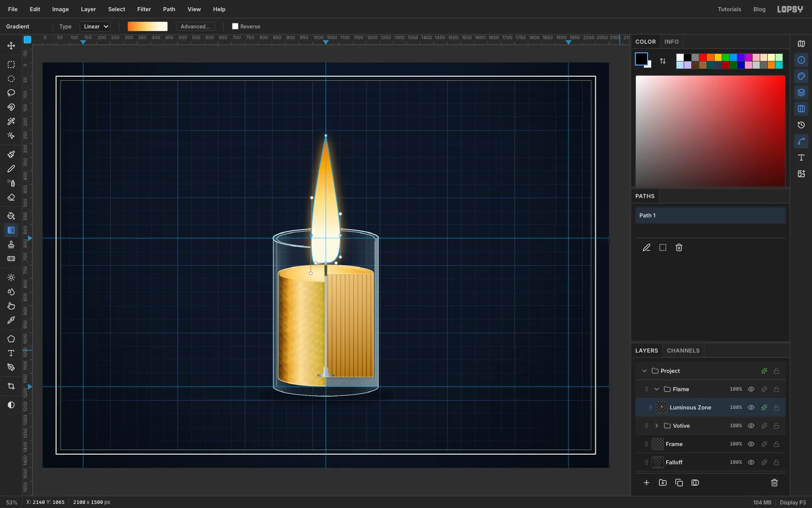This screenshot has height=508, width=812.
Task: Collapse the Project folder
Action: [645, 371]
